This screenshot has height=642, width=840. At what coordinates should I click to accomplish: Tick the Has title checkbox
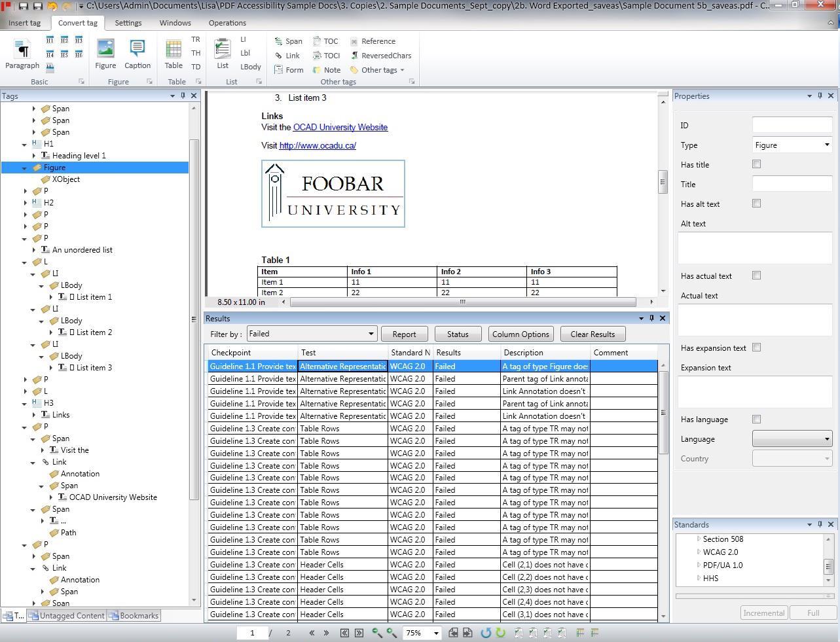(x=756, y=164)
